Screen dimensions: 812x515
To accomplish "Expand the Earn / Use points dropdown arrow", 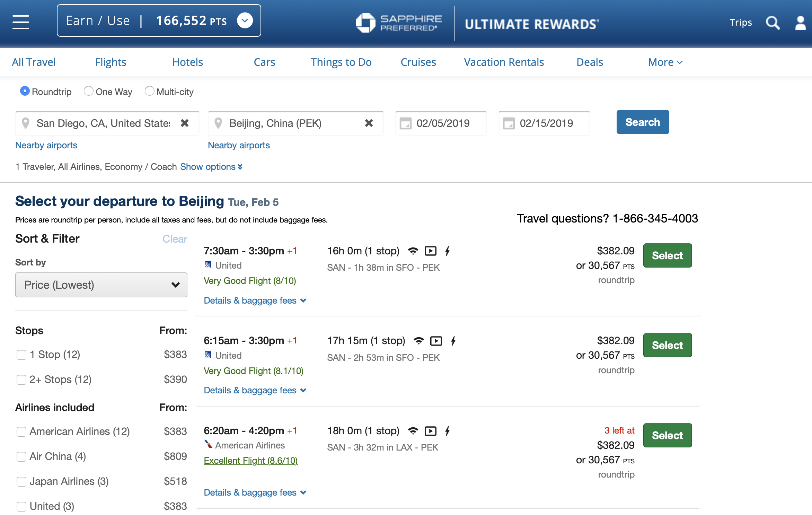I will click(245, 21).
